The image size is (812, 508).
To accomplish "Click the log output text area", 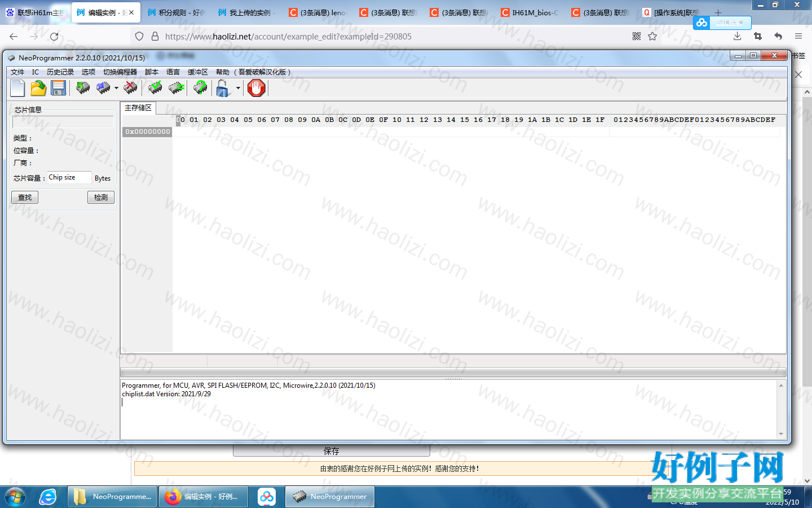I will (x=448, y=409).
